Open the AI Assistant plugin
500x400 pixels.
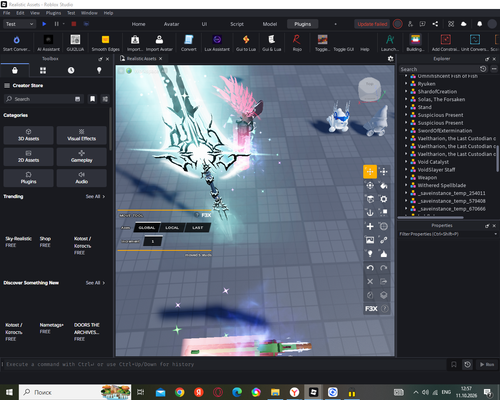point(48,43)
